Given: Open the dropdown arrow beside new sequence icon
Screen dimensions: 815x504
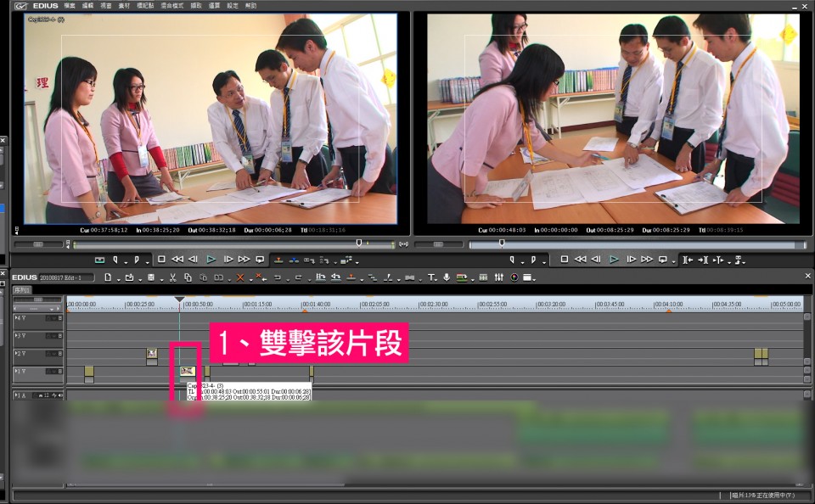Looking at the screenshot, I should click(x=115, y=278).
